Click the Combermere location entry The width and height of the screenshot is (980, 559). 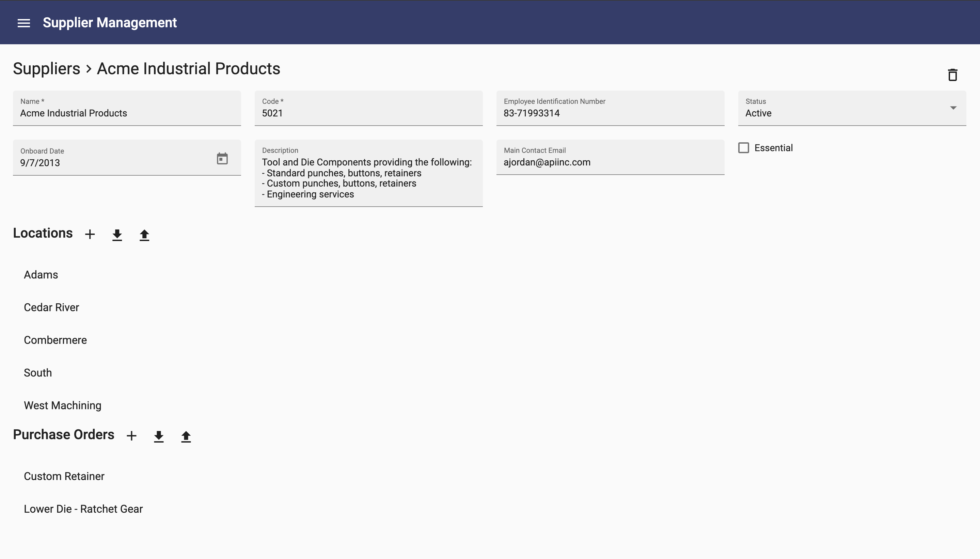(x=54, y=340)
